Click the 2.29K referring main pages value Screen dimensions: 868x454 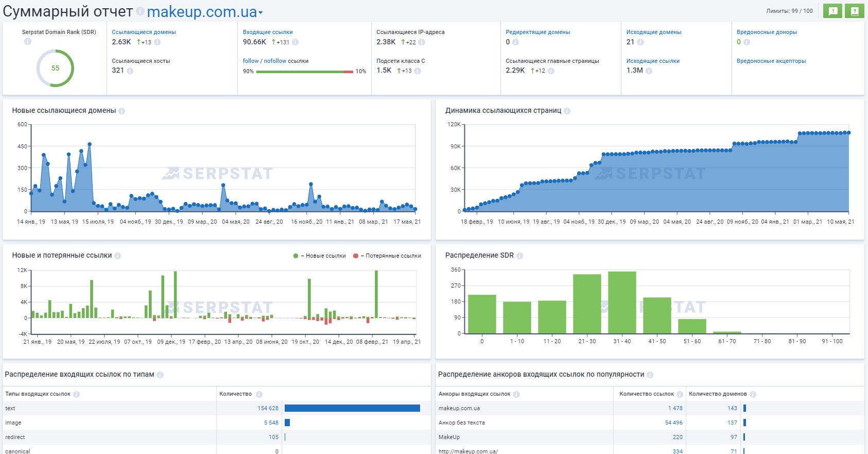(x=515, y=70)
